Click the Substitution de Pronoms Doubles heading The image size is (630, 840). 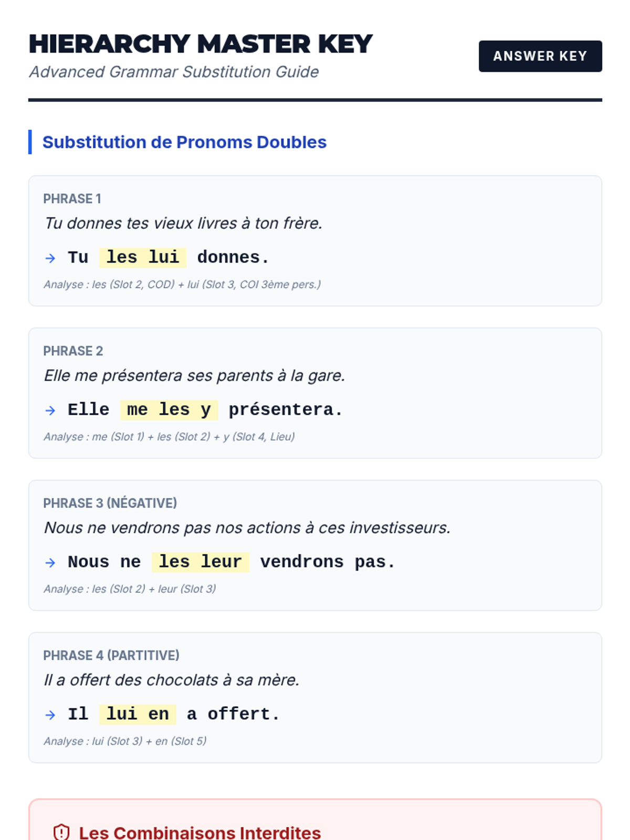click(x=184, y=142)
